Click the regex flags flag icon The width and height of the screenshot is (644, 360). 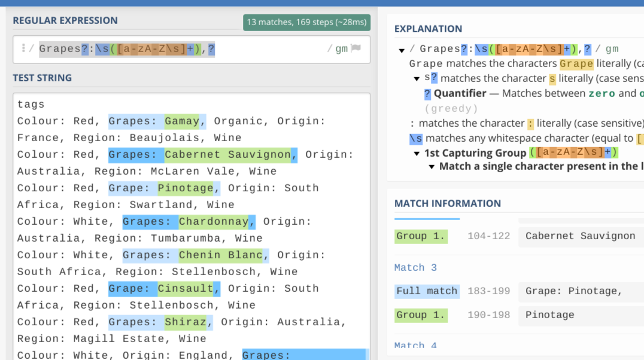[356, 48]
